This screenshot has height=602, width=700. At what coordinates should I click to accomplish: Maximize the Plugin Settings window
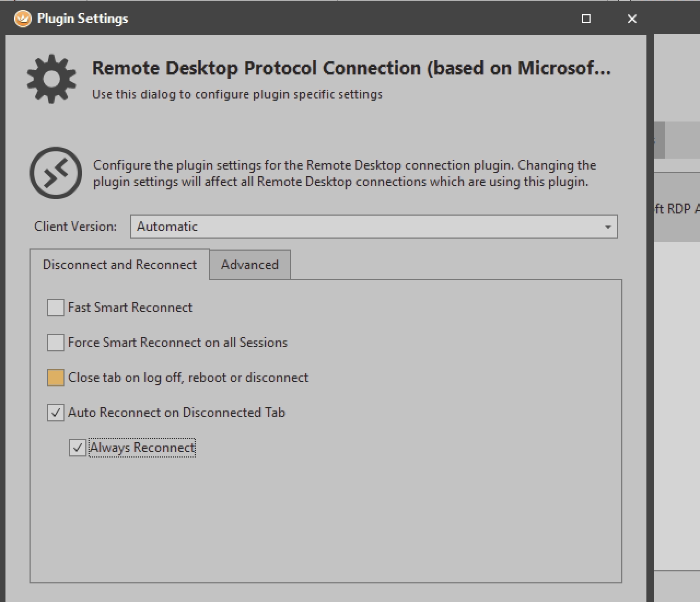coord(586,19)
